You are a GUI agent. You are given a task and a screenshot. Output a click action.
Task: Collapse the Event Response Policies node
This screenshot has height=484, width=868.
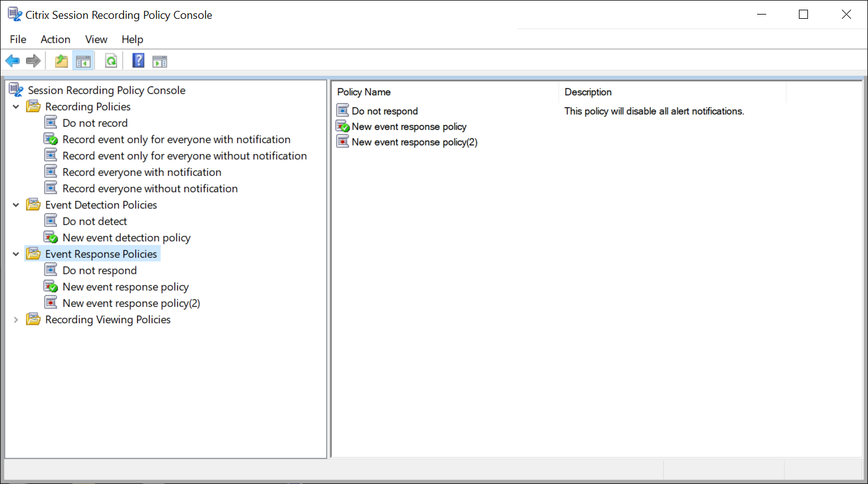(x=16, y=254)
